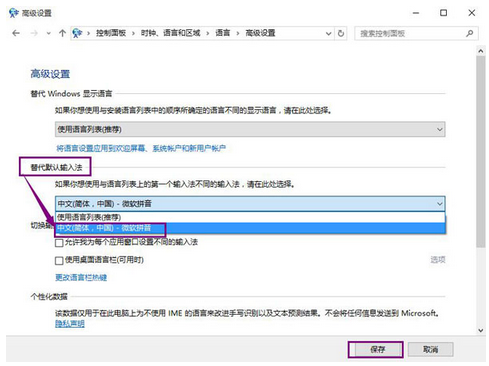Open the recent locations chevron
This screenshot has height=366, width=489.
point(49,33)
